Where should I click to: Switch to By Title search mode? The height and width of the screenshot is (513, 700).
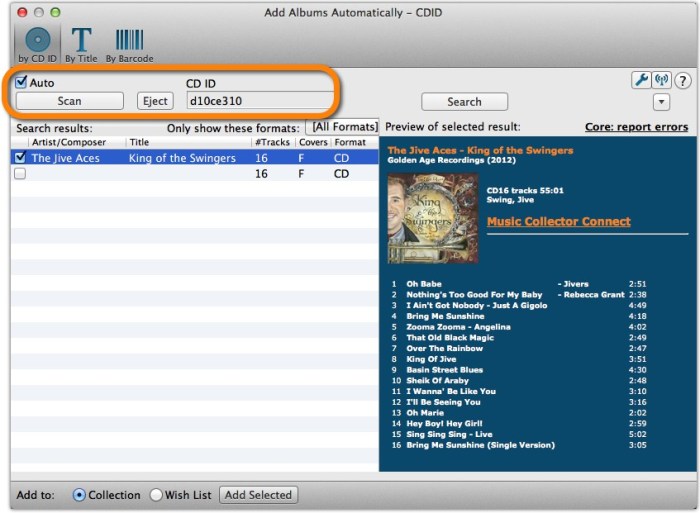pyautogui.click(x=81, y=45)
